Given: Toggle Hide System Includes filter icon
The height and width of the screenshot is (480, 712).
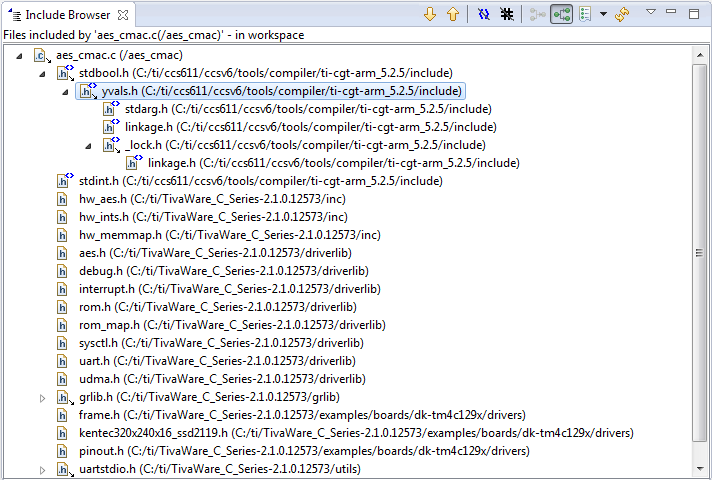Looking at the screenshot, I should click(x=484, y=15).
